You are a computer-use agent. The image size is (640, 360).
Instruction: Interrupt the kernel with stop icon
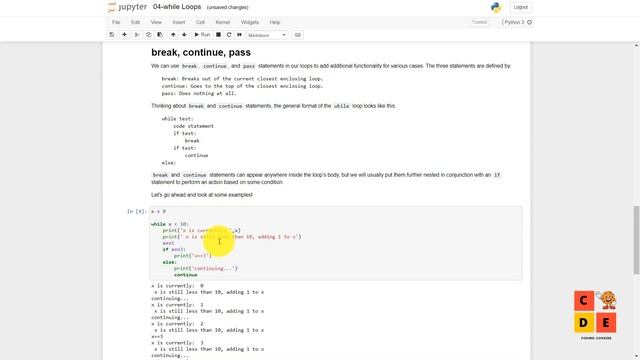tap(218, 35)
